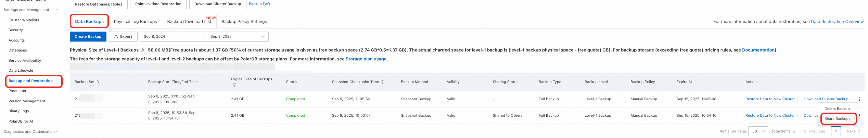Click help icon next to Snapshot Checkpoint Time
The width and height of the screenshot is (868, 138).
tap(383, 82)
